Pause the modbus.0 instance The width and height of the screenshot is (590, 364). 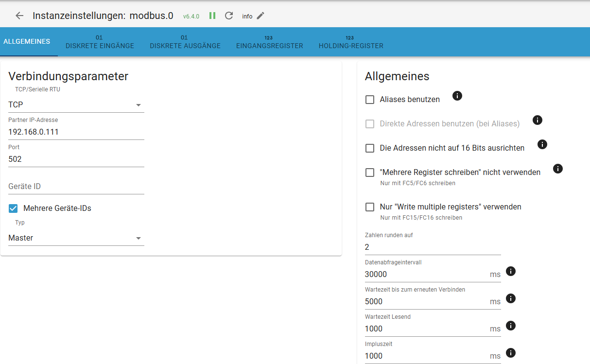(212, 16)
